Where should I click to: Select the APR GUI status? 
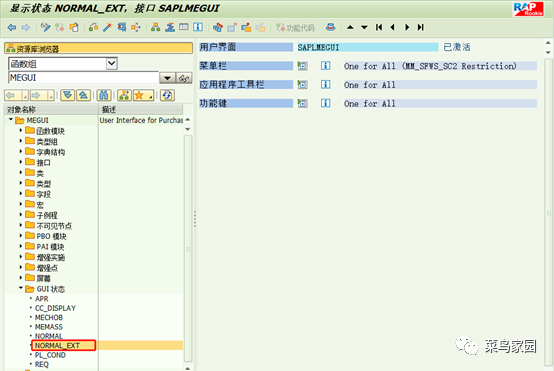click(x=42, y=299)
